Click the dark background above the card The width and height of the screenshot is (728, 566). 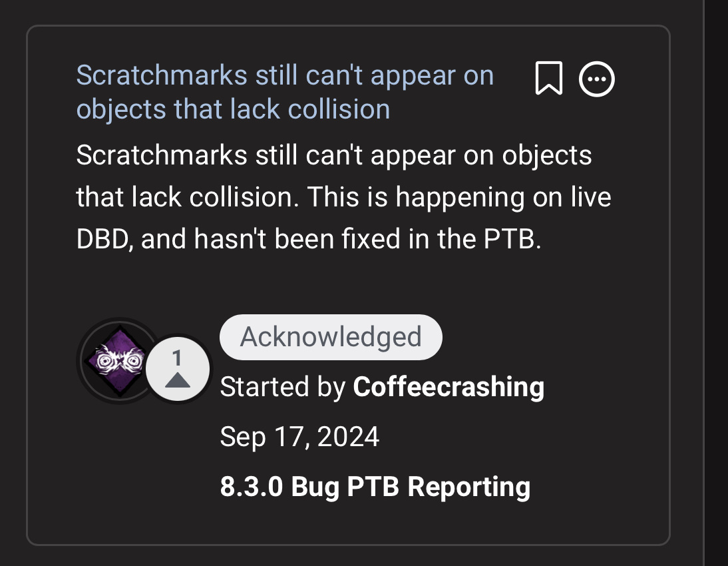tap(348, 11)
